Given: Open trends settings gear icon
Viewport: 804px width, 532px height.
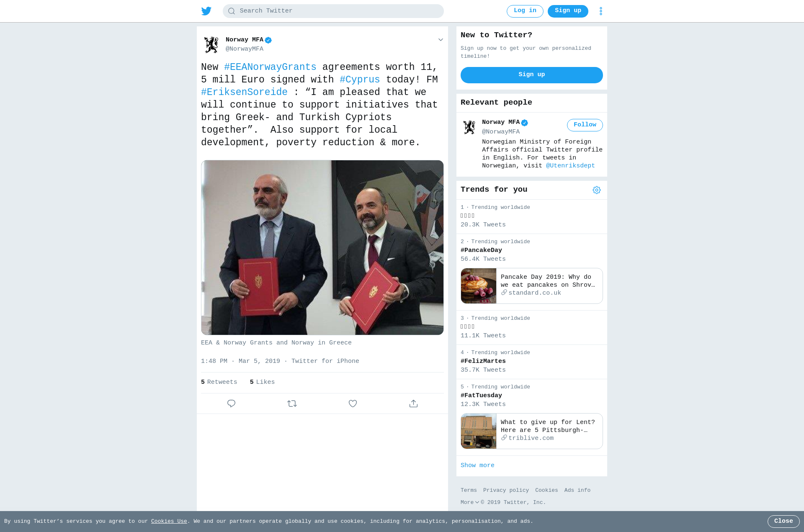Looking at the screenshot, I should [x=596, y=190].
